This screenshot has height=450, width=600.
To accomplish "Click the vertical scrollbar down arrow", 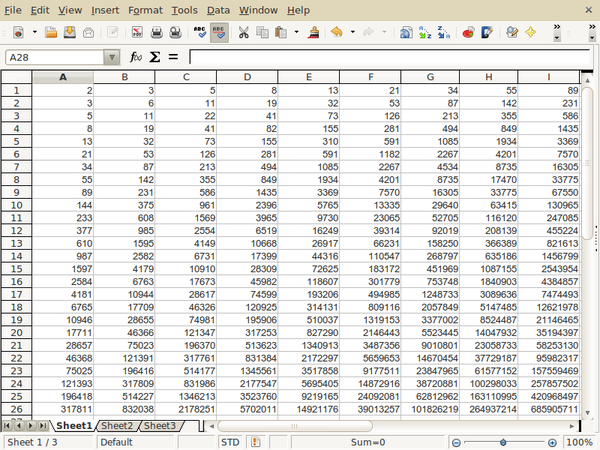I will [x=587, y=412].
